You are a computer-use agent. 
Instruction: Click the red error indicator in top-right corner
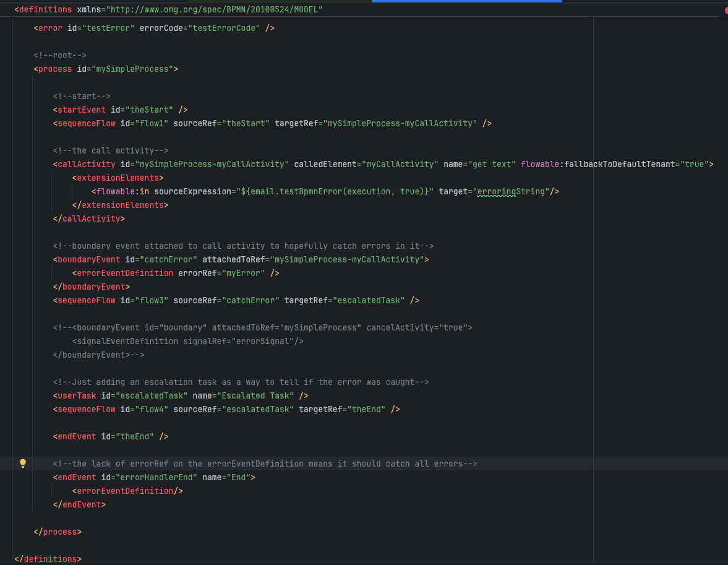coord(726,11)
